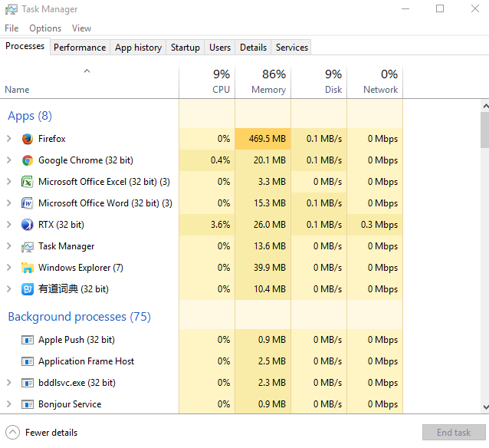The width and height of the screenshot is (489, 448).
Task: Switch to the Details tab
Action: click(253, 48)
